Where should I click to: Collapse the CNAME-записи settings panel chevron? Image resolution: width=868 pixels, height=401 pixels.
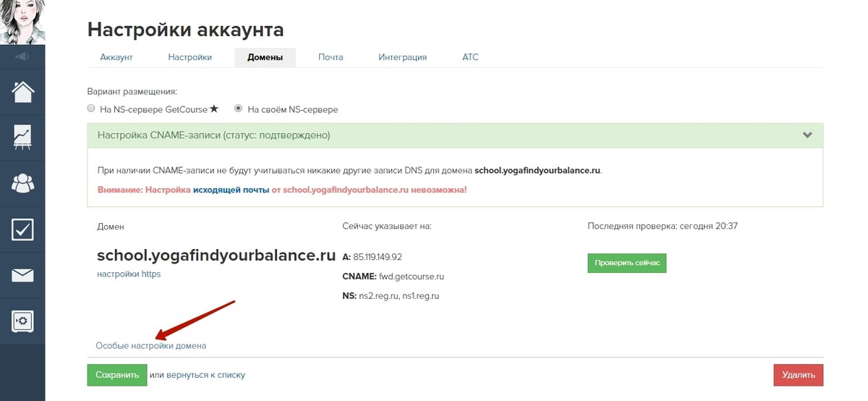[807, 135]
